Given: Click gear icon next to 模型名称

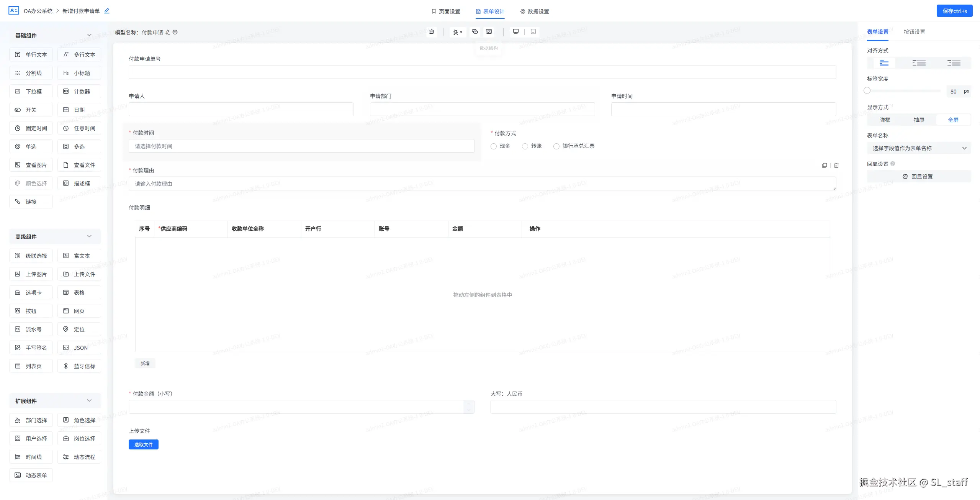Looking at the screenshot, I should point(175,33).
